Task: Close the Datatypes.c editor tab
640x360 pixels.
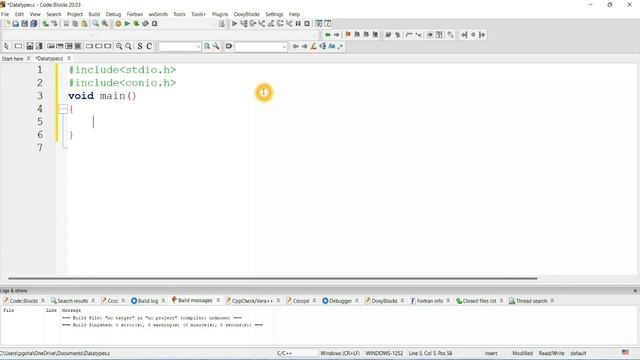Action: tap(69, 58)
